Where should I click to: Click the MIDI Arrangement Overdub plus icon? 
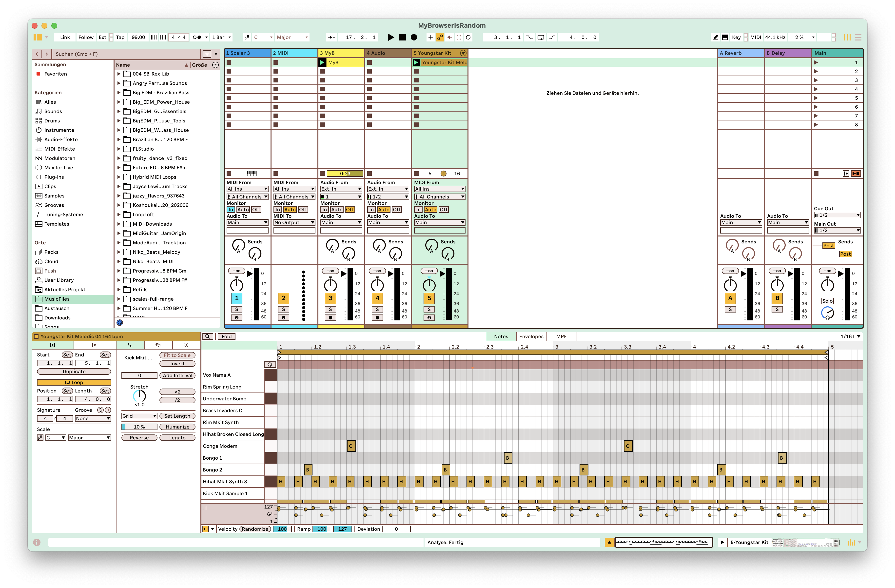430,37
